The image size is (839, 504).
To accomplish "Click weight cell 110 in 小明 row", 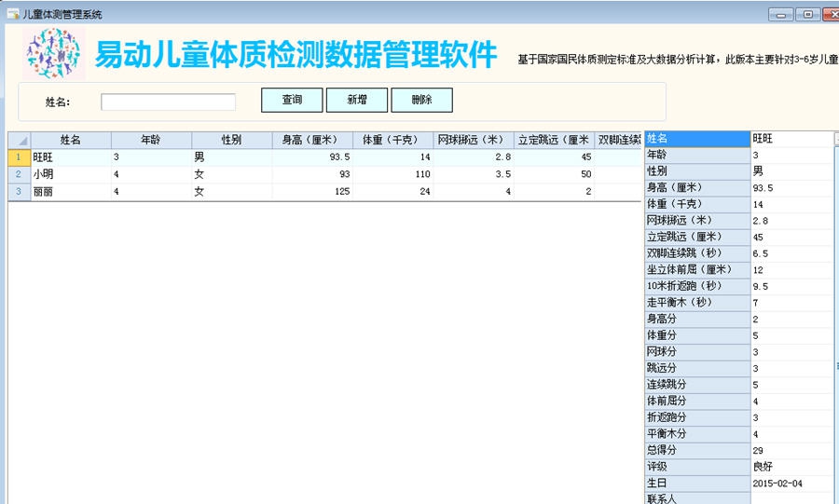I will tap(392, 174).
